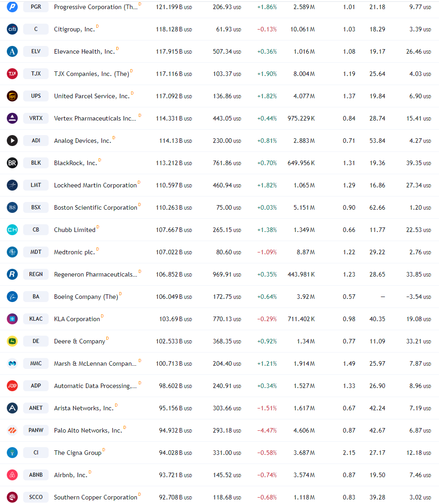
Task: Click price 969.91 USD for Regeneron
Action: coord(227,274)
